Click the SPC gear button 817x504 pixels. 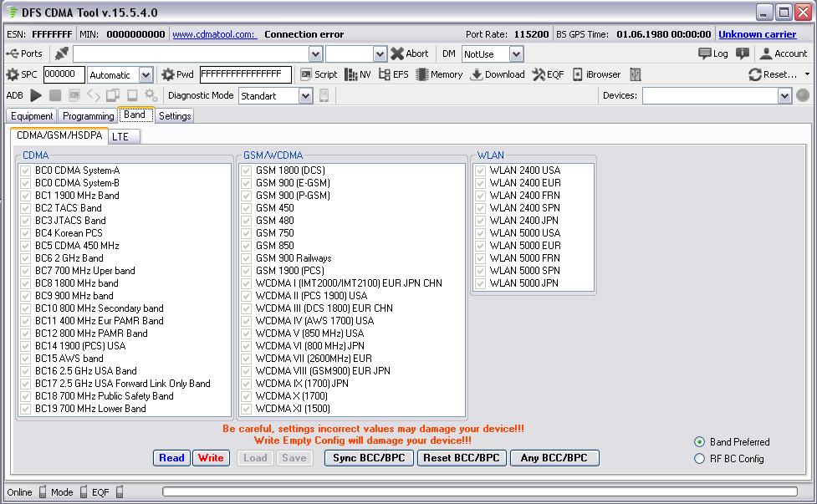pos(22,74)
